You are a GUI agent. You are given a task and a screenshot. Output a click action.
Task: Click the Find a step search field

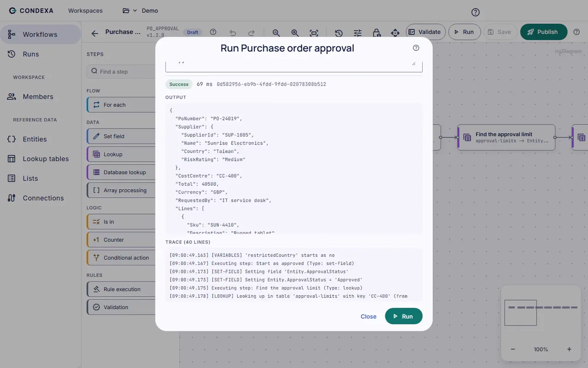(x=121, y=71)
